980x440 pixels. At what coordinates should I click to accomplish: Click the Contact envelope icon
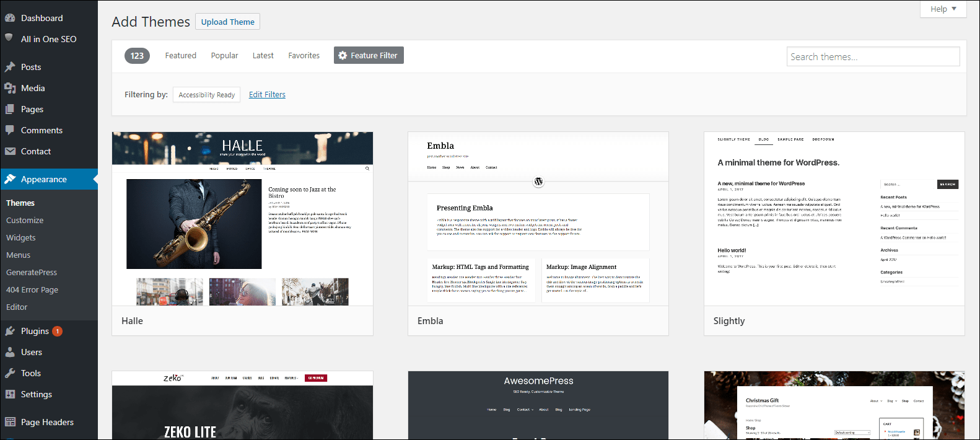10,151
